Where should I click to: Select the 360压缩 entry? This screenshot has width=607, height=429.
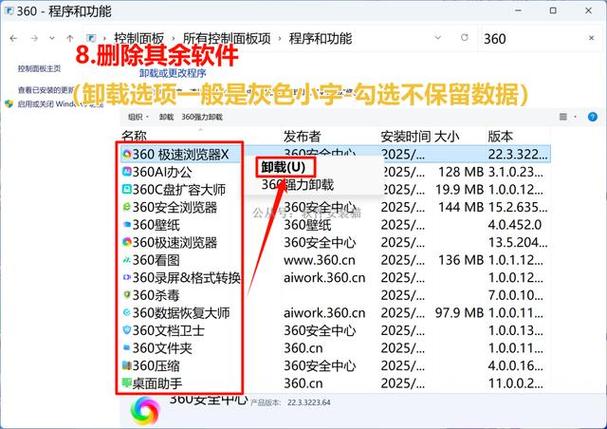coord(156,366)
